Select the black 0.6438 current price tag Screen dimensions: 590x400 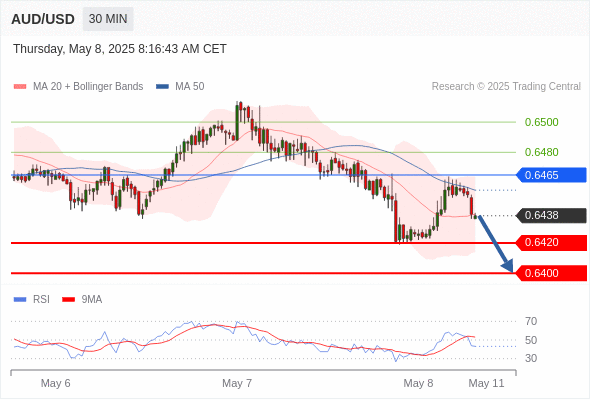pyautogui.click(x=551, y=215)
